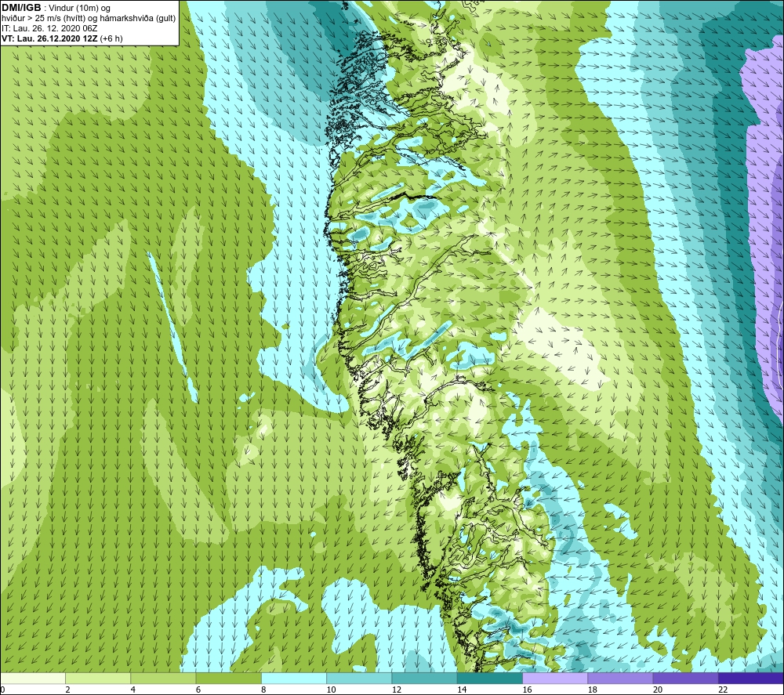Image resolution: width=784 pixels, height=695 pixels.
Task: Click the 8–10 m/s light cyan legend swatch
Action: (294, 679)
